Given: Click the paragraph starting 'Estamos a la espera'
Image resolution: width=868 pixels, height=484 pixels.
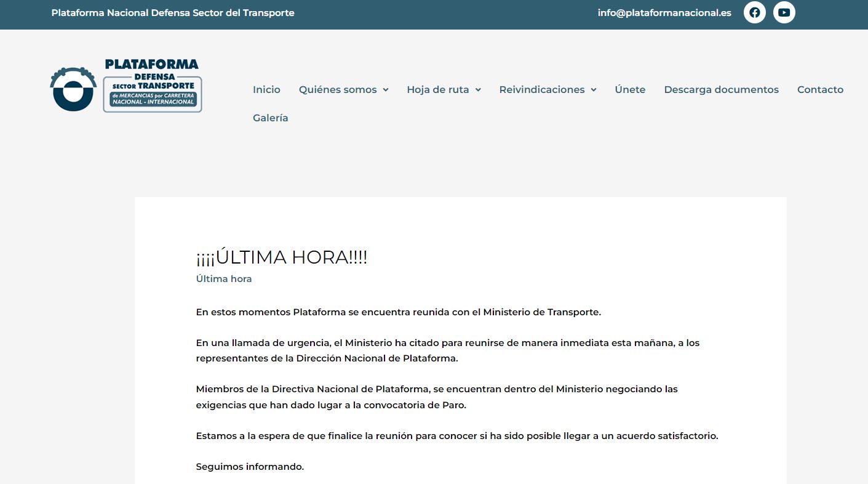Looking at the screenshot, I should (x=457, y=435).
